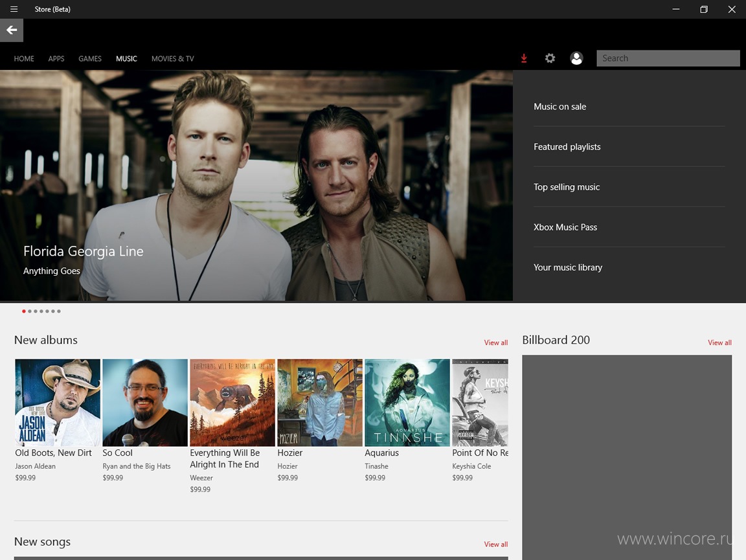Open Store settings gear icon
Viewport: 746px width, 560px height.
pos(550,58)
